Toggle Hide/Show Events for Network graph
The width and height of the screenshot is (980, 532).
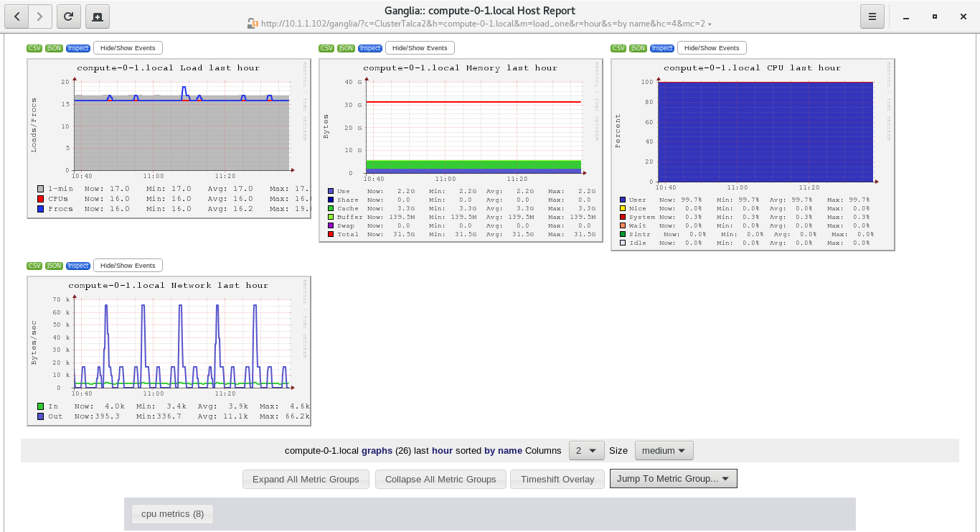pos(128,266)
